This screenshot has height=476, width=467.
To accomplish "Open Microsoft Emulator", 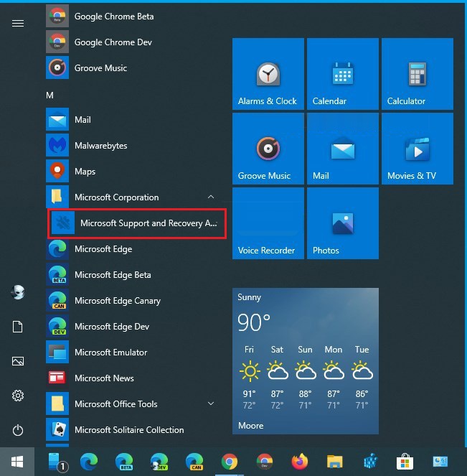I will tap(133, 352).
